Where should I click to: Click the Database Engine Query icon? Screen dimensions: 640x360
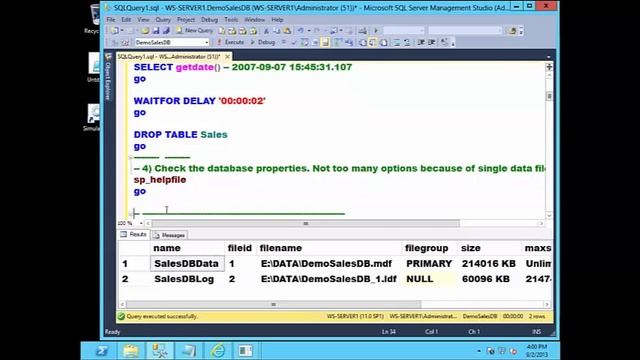(222, 31)
